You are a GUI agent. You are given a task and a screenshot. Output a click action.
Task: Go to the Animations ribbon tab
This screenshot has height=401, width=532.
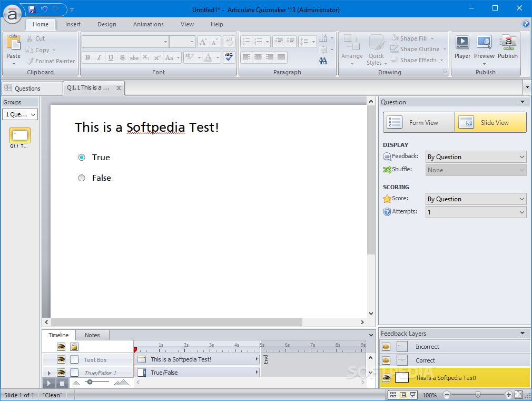(148, 24)
